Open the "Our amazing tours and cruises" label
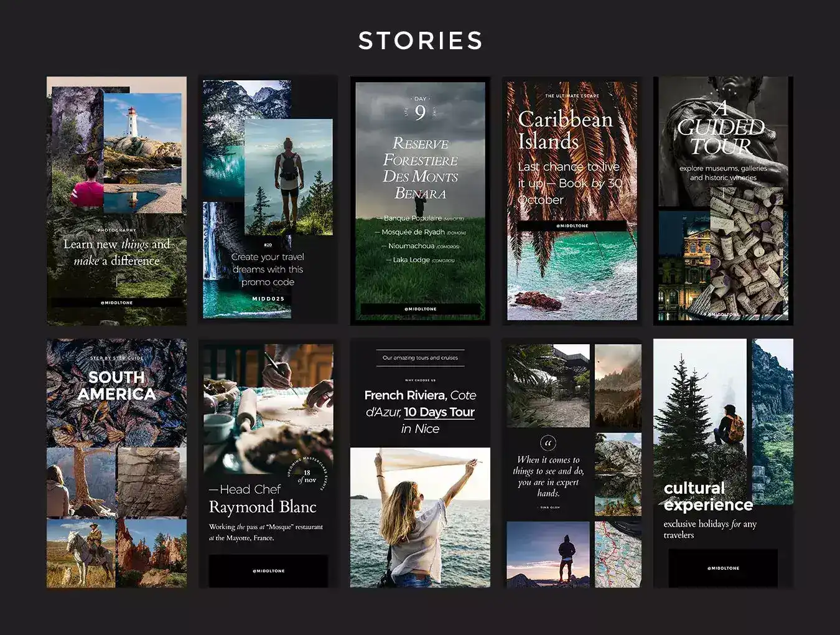This screenshot has height=635, width=840. pos(420,358)
